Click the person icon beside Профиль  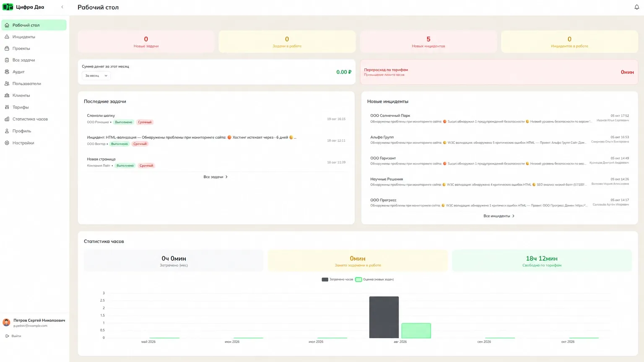7,131
